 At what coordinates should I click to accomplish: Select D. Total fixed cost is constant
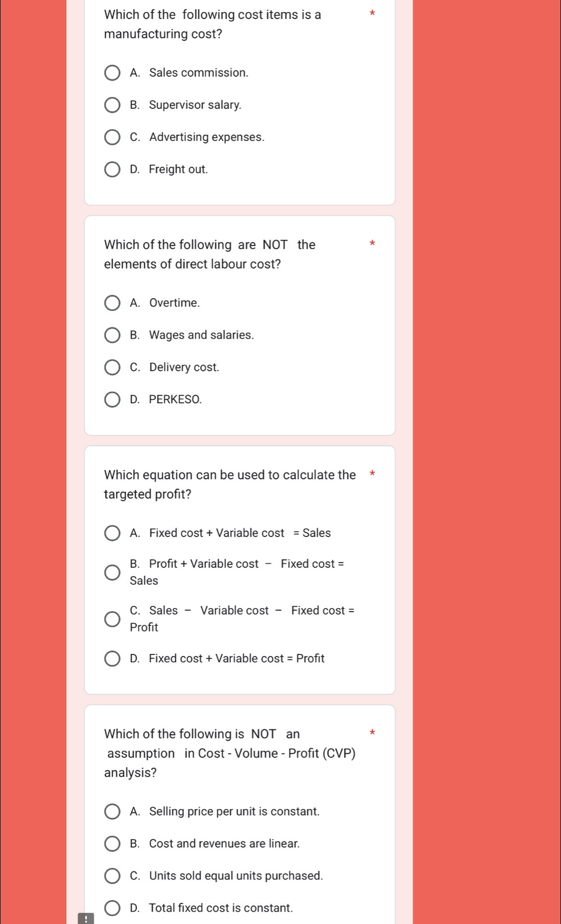tap(112, 908)
